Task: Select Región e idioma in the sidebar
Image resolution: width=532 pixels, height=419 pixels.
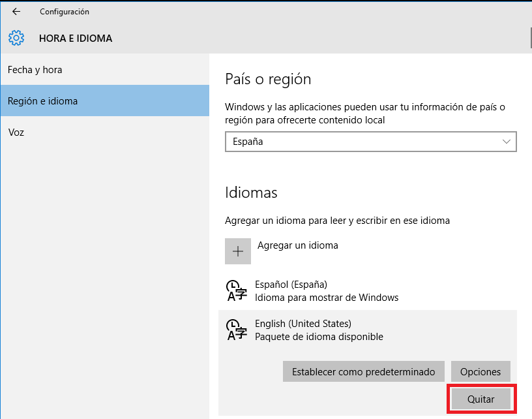Action: 105,101
